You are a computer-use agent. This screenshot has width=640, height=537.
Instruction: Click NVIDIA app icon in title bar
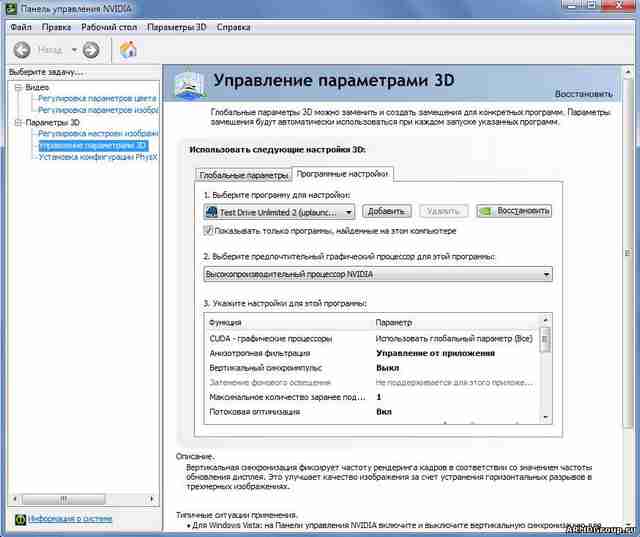tap(11, 8)
